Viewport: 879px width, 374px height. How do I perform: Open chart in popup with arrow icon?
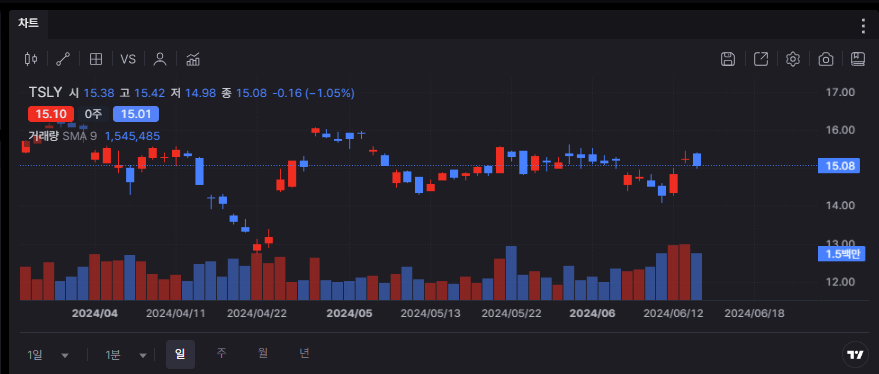[x=761, y=59]
